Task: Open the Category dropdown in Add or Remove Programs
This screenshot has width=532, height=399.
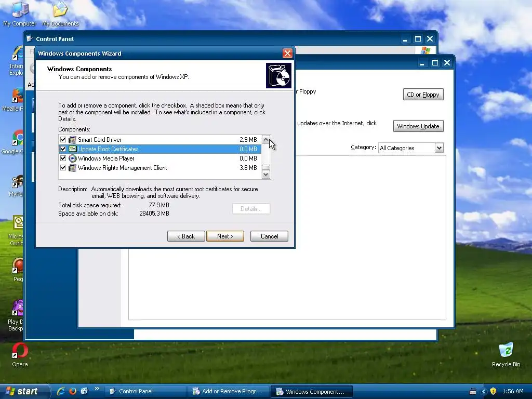Action: [439, 148]
